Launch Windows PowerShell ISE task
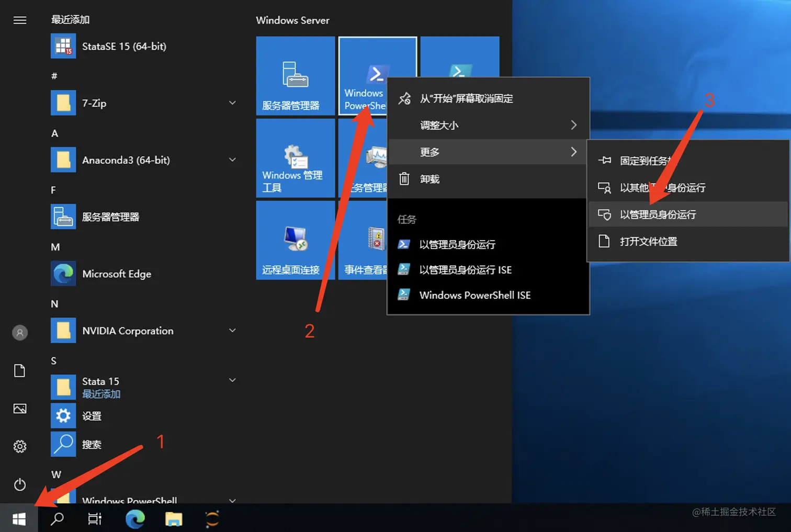The height and width of the screenshot is (532, 791). [x=488, y=295]
